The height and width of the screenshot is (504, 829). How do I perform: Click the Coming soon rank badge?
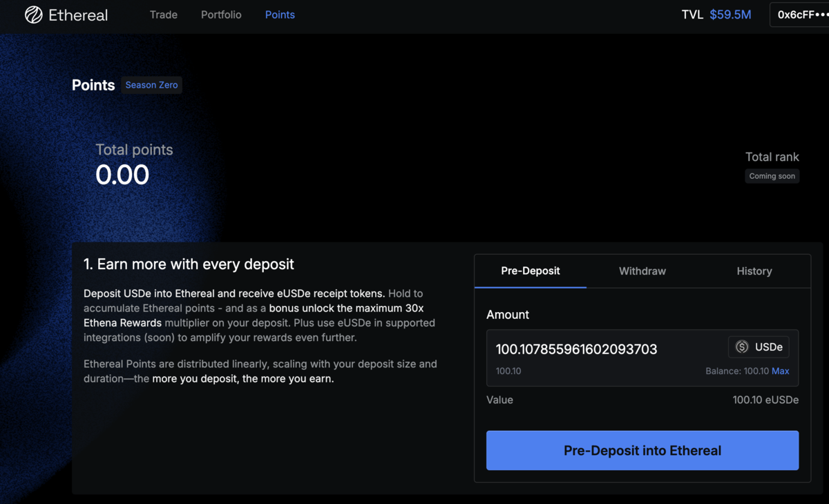[x=772, y=176]
